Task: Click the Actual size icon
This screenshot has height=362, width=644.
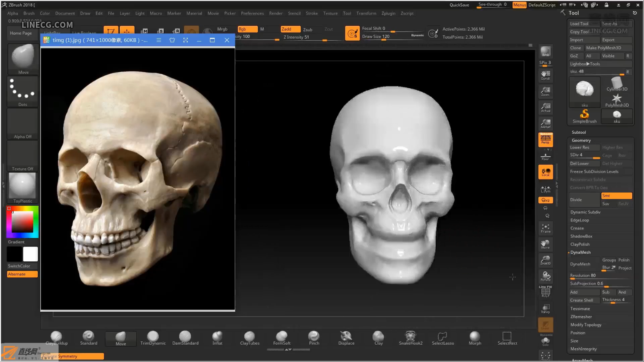Action: (545, 107)
